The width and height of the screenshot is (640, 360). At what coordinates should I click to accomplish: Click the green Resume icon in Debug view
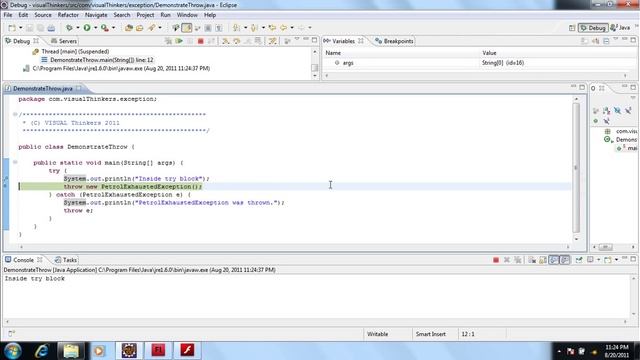[x=179, y=41]
